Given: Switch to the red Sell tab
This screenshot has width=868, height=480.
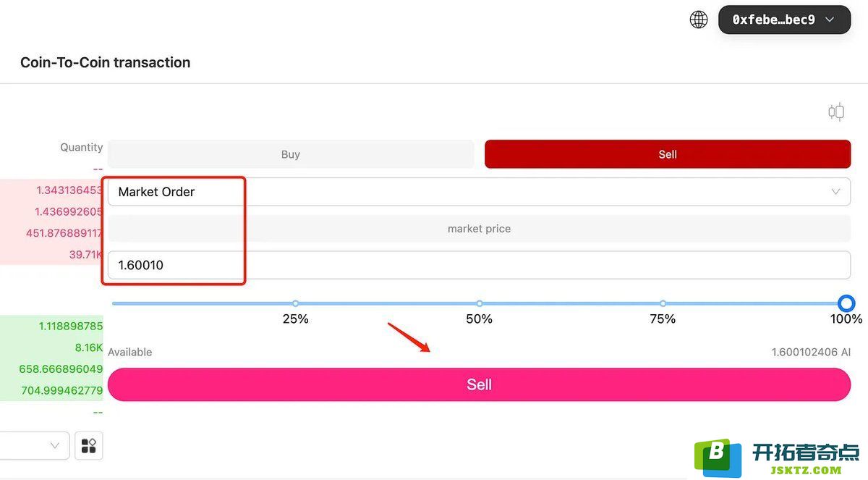Looking at the screenshot, I should (x=668, y=154).
